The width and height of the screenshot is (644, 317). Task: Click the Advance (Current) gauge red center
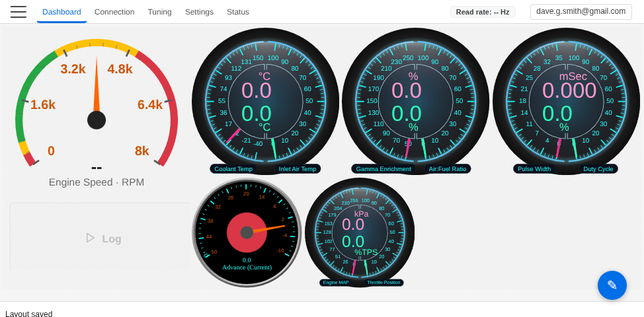click(247, 232)
